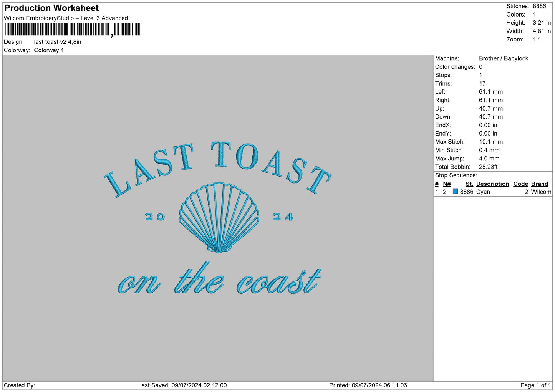Click the seashell embroidery in the design preview
This screenshot has width=555, height=392.
219,218
